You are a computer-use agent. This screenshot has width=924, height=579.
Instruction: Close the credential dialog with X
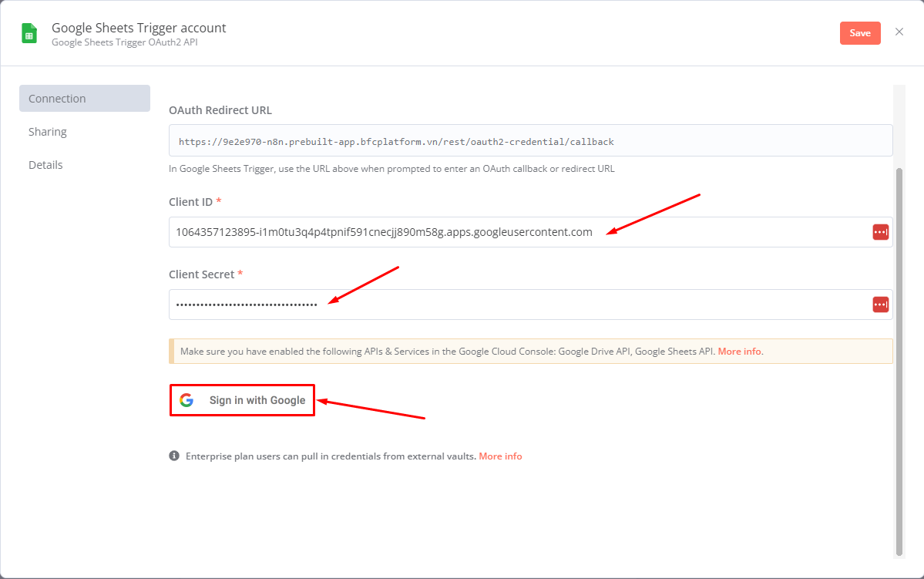point(899,32)
